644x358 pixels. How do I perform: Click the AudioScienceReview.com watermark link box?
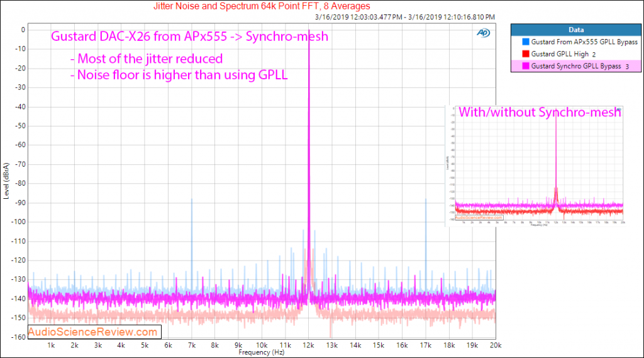click(x=94, y=332)
